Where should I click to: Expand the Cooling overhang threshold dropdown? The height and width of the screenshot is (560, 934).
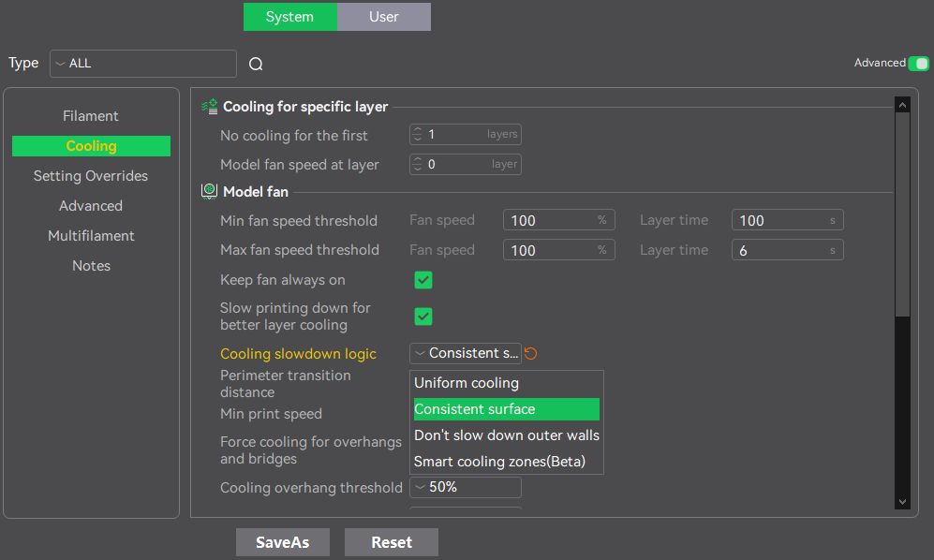[465, 488]
